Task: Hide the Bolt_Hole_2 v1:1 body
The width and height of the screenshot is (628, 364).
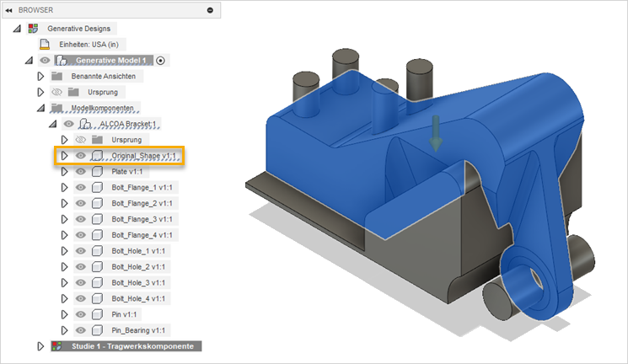Action: 81,267
